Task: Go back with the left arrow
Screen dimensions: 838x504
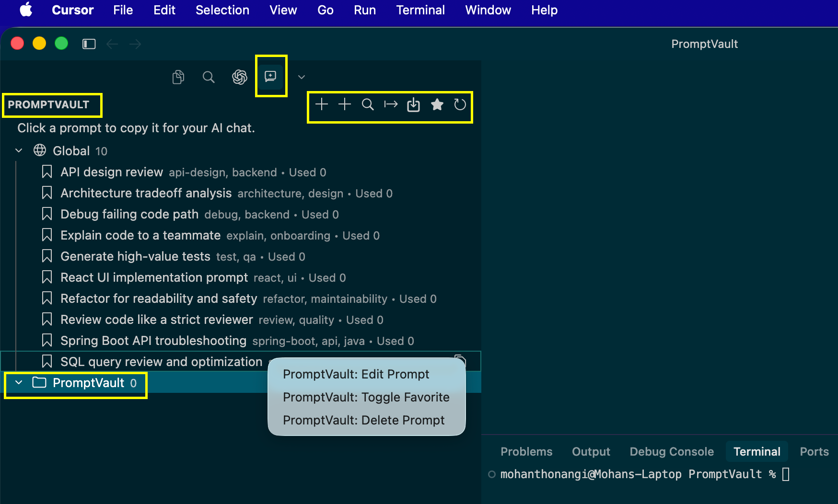Action: coord(112,44)
